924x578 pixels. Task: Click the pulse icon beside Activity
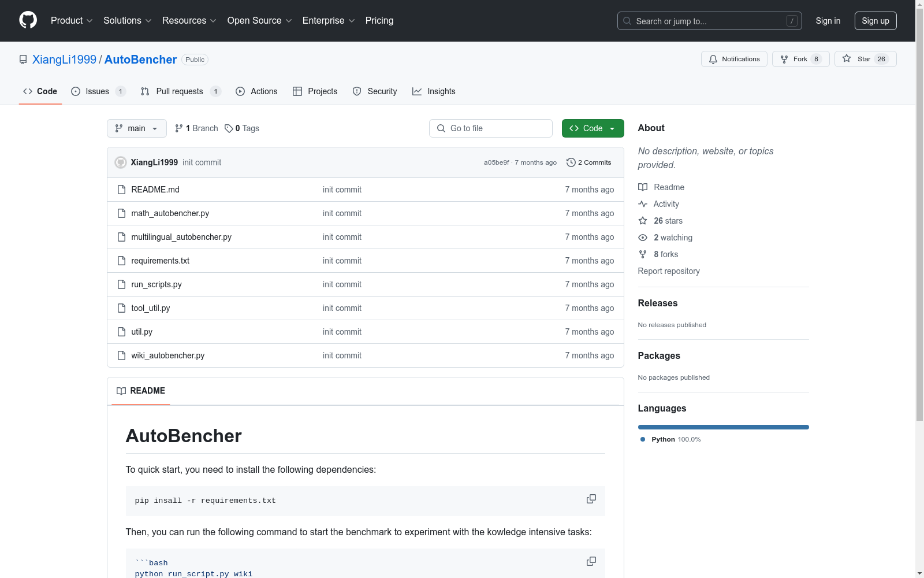coord(643,204)
